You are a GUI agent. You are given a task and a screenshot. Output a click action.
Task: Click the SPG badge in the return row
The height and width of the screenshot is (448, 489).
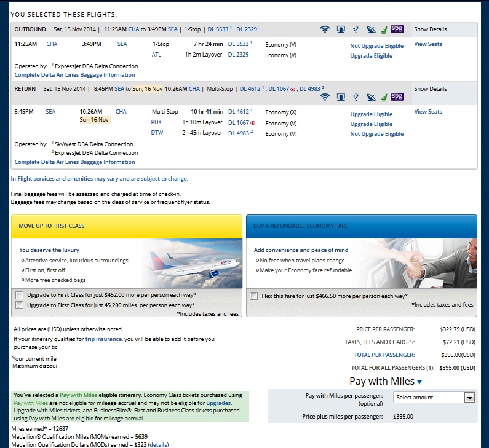(397, 96)
